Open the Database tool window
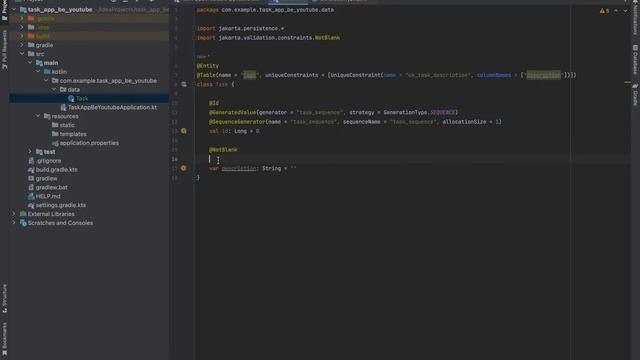 point(635,60)
